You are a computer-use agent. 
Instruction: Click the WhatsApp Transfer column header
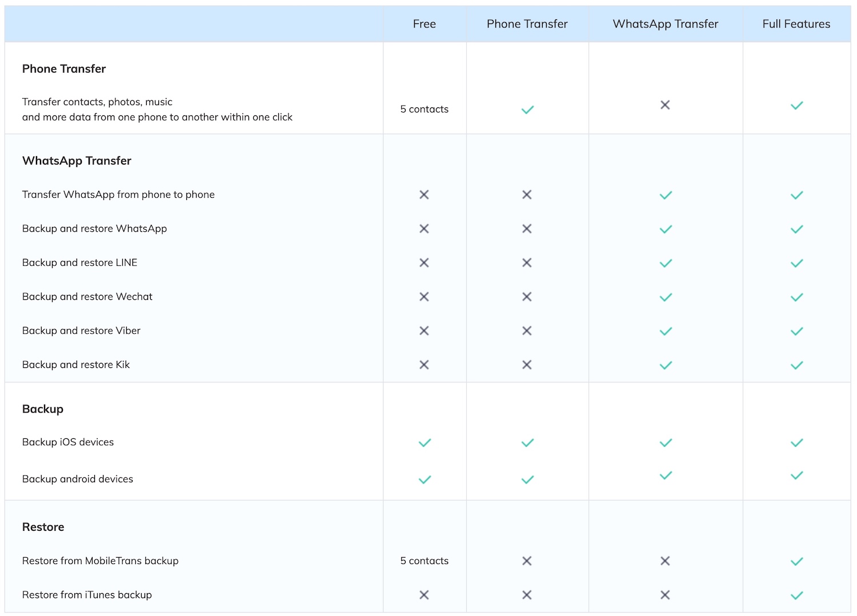665,24
